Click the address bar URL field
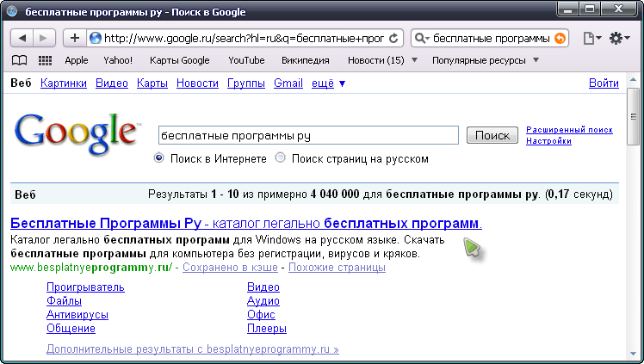644x364 pixels. pyautogui.click(x=244, y=38)
